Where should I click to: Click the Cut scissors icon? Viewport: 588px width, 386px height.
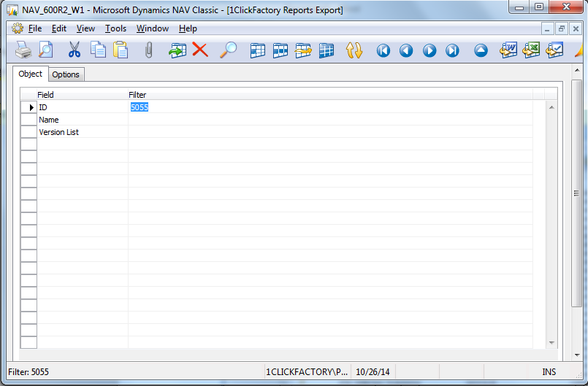(x=75, y=50)
